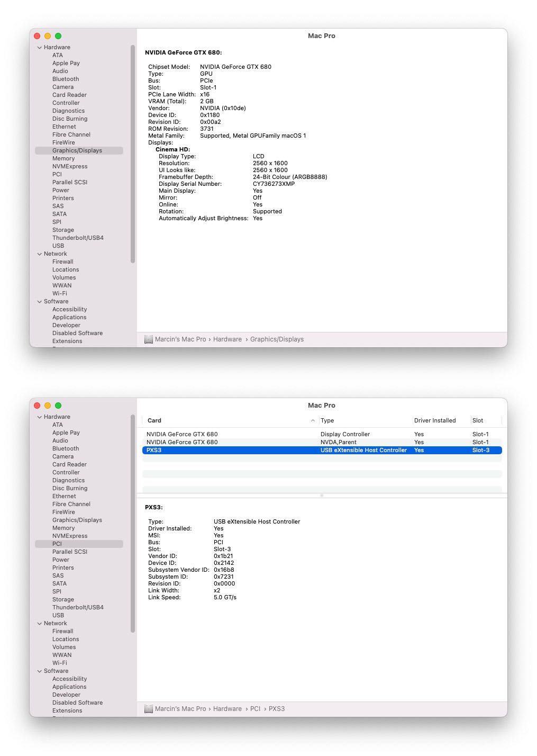Image resolution: width=537 pixels, height=756 pixels.
Task: Minimize the bottom Mac Pro window
Action: point(48,406)
